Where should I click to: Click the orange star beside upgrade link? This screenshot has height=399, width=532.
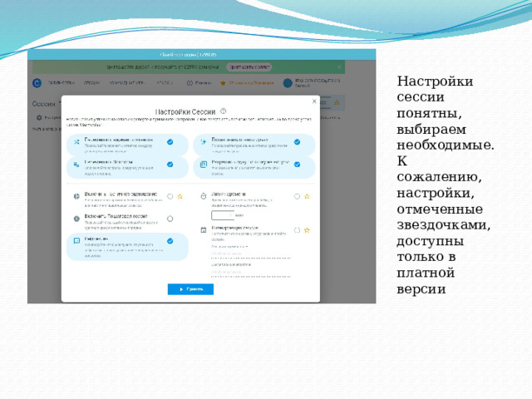point(223,83)
